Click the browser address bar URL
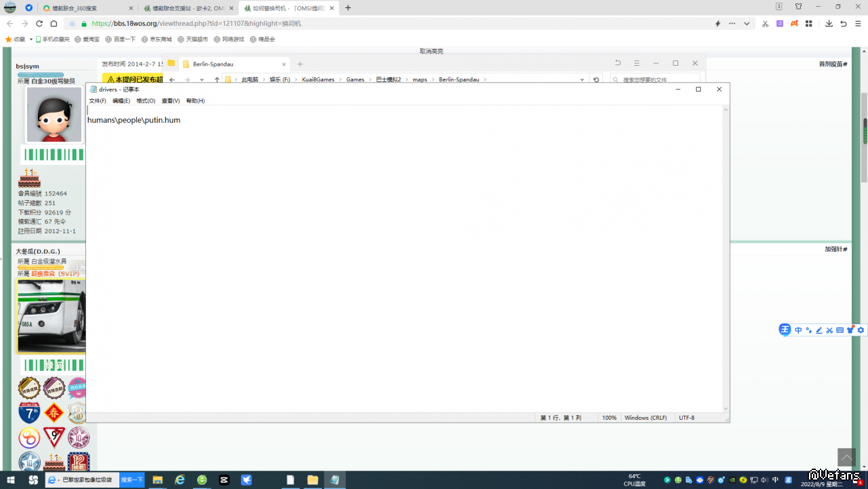 click(197, 23)
